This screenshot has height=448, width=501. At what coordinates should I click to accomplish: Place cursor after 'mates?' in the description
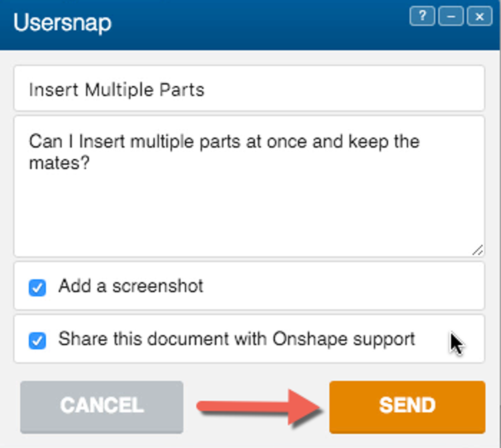91,163
